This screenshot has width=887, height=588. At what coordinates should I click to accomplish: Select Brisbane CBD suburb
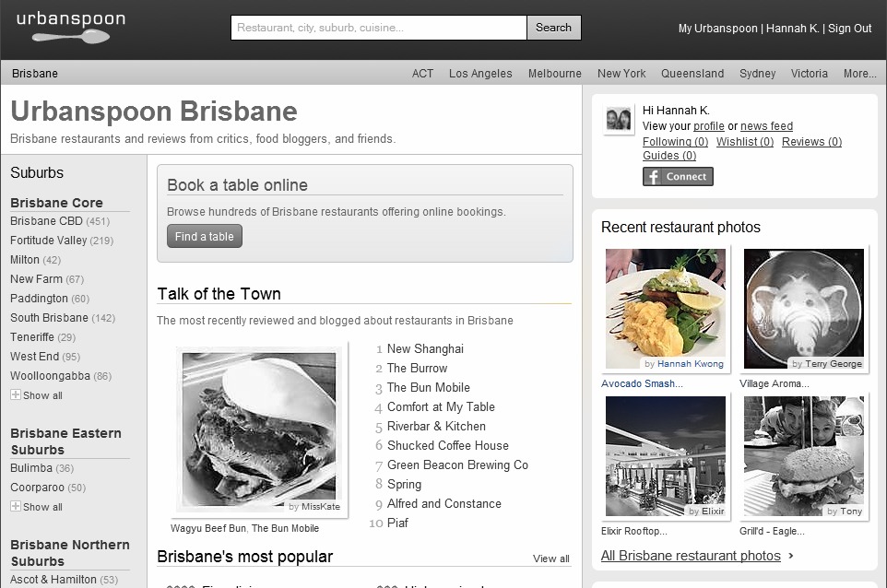click(x=46, y=221)
